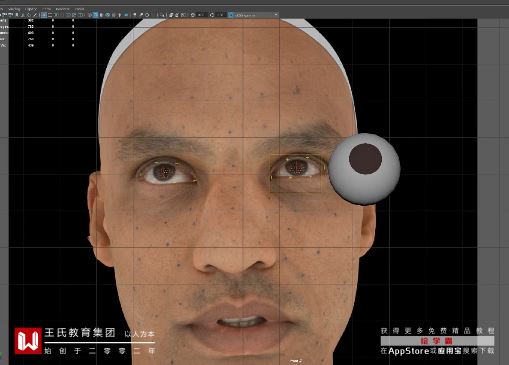Viewport: 509px width, 365px height.
Task: Enable X-Ray Joints icon
Action: coord(183,15)
